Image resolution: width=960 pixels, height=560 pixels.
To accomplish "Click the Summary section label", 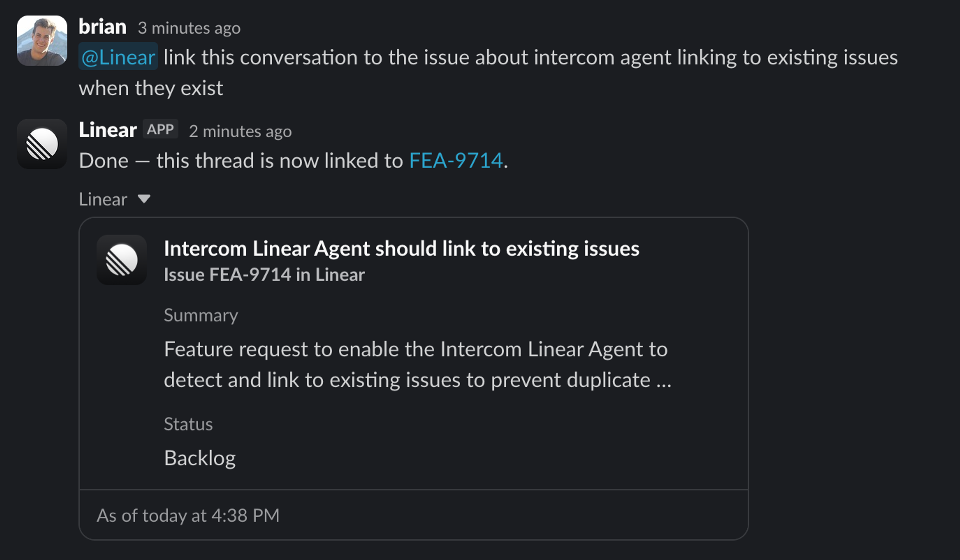I will coord(201,315).
